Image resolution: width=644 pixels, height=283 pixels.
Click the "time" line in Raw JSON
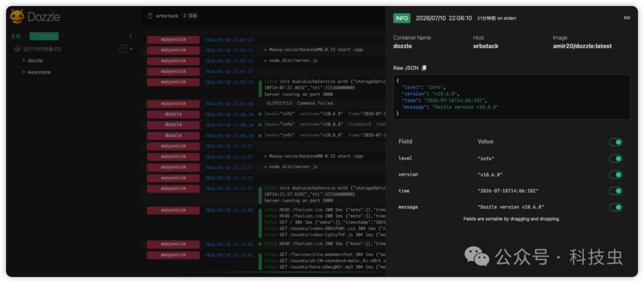(445, 100)
